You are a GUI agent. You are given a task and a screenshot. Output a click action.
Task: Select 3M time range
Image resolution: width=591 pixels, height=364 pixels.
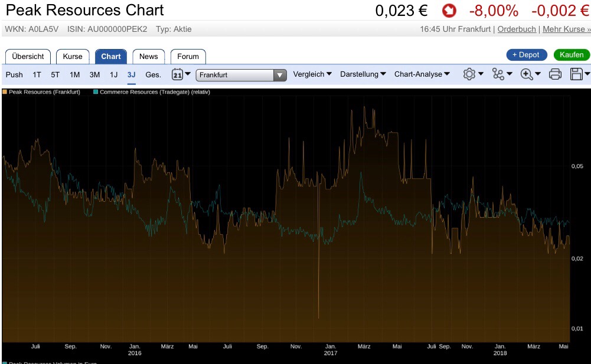pyautogui.click(x=94, y=74)
